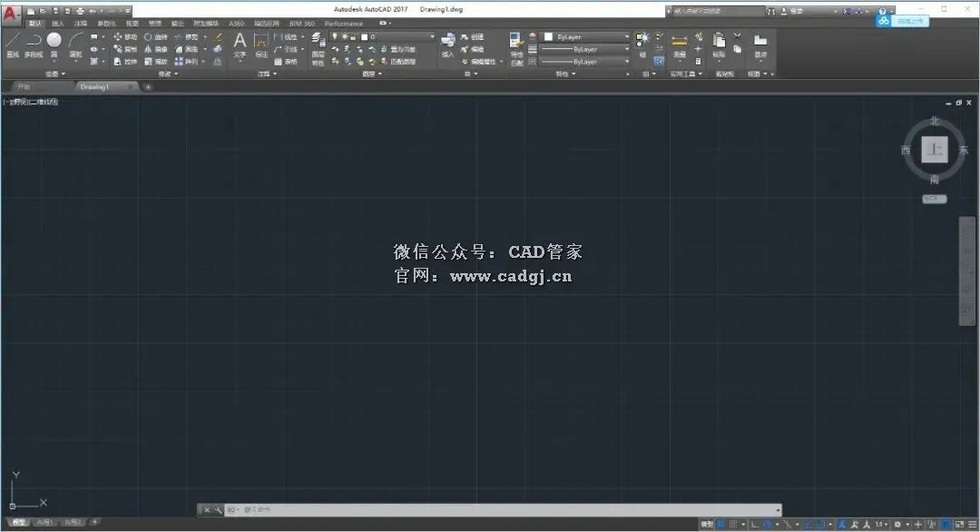Toggle Model space (模型) status bar button

pos(707,524)
